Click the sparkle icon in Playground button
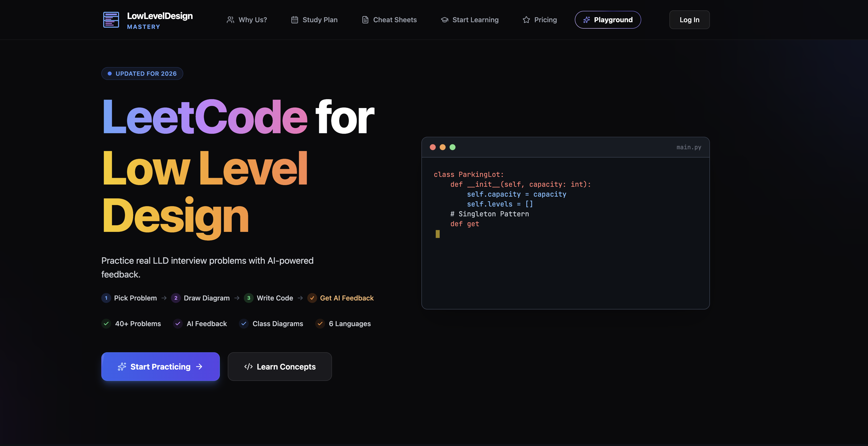868x446 pixels. coord(586,20)
